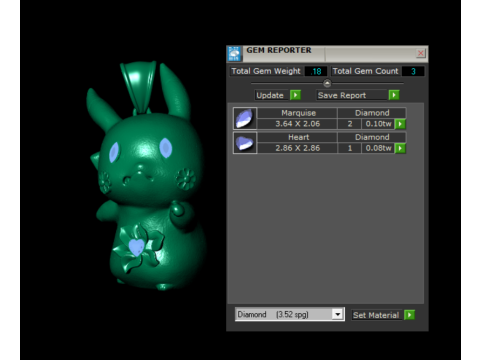
Task: Click the Heart gem thumbnail
Action: (245, 143)
